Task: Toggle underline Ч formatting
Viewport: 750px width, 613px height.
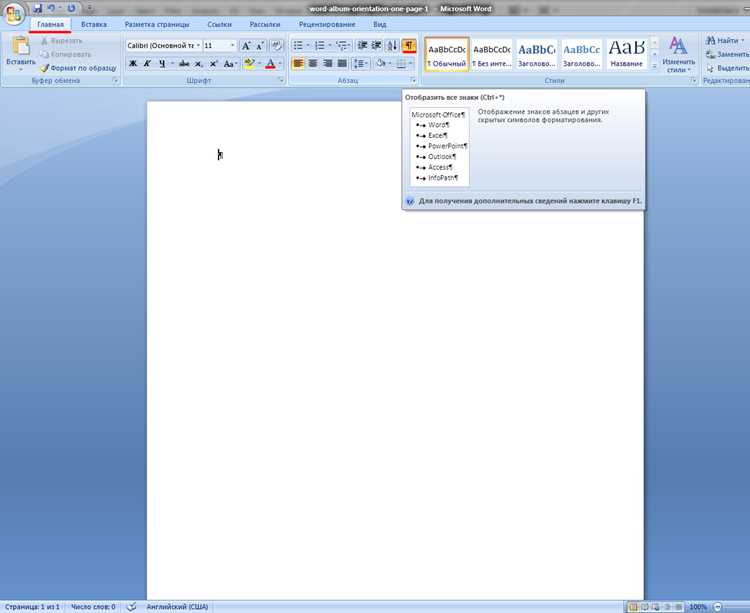Action: pos(162,63)
